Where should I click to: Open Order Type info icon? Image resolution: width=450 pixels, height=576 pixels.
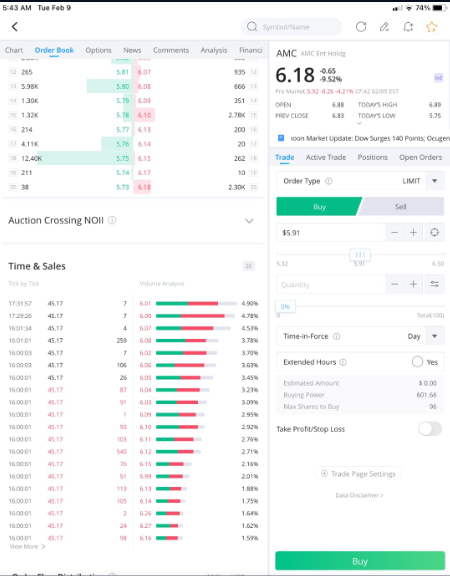coord(329,181)
